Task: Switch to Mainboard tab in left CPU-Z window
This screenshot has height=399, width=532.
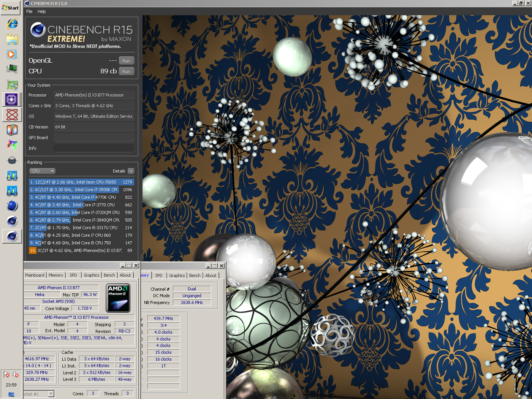Action: pyautogui.click(x=35, y=275)
